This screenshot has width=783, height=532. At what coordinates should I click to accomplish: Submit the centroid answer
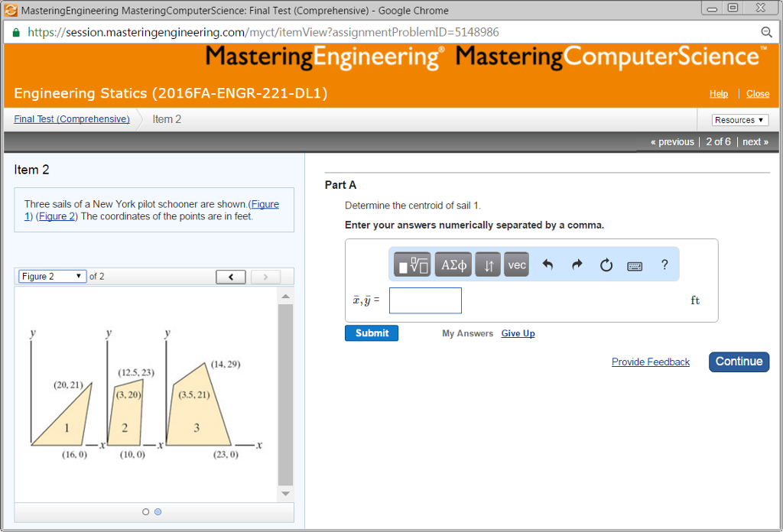pyautogui.click(x=371, y=332)
